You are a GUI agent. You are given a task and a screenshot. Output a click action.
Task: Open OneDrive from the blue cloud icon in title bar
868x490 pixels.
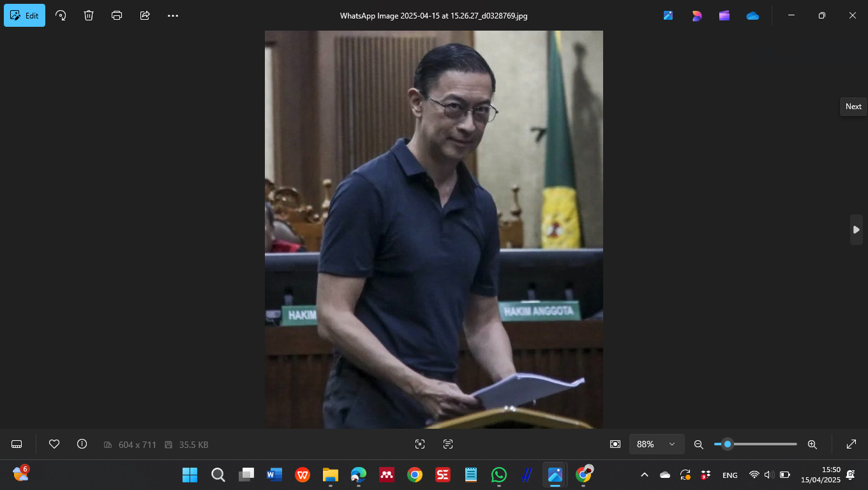(752, 15)
